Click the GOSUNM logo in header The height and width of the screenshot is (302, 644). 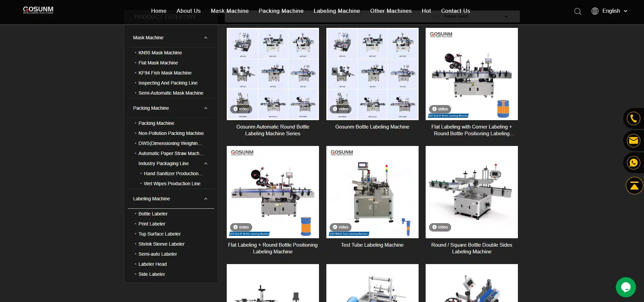[x=38, y=10]
